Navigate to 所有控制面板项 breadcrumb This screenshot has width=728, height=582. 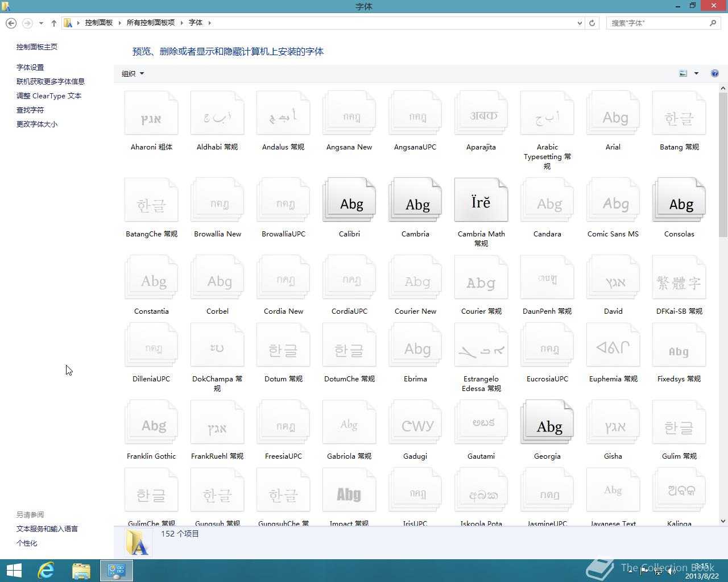(151, 23)
